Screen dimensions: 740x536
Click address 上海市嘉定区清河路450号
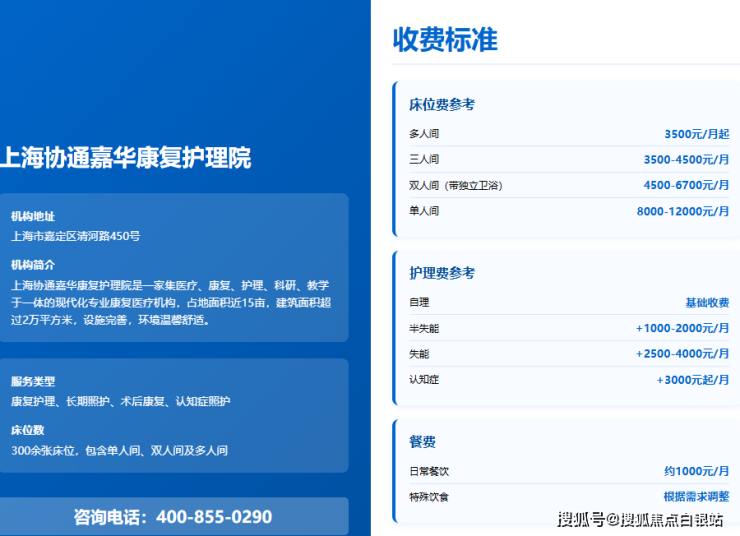click(x=76, y=236)
